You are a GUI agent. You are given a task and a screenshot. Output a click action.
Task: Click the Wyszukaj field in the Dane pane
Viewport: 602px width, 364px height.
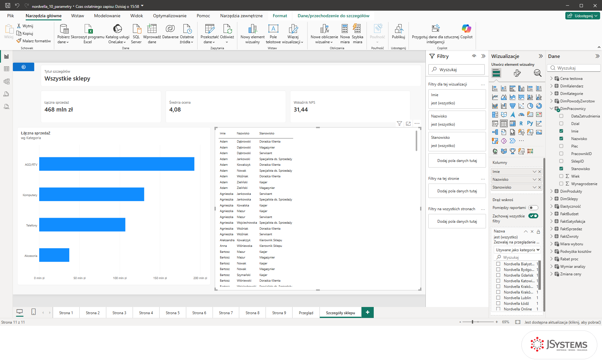pyautogui.click(x=574, y=68)
